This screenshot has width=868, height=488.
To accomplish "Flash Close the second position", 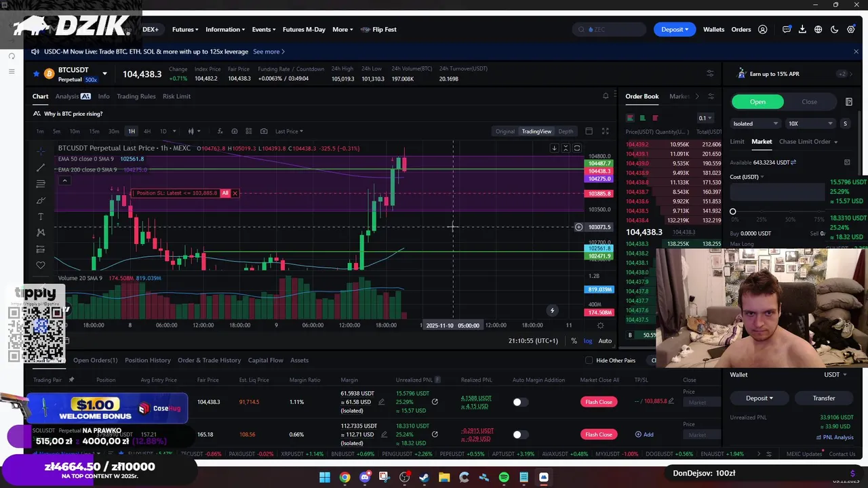I will pyautogui.click(x=598, y=434).
